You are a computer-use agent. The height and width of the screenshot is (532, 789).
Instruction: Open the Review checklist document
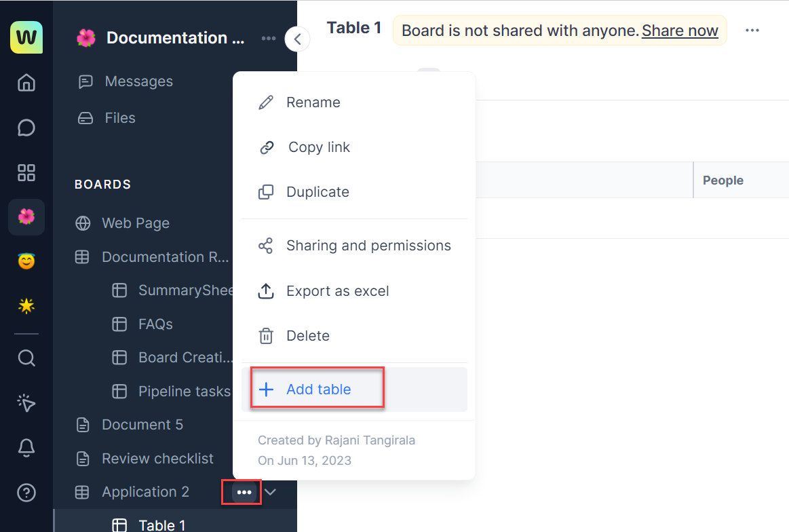(157, 459)
